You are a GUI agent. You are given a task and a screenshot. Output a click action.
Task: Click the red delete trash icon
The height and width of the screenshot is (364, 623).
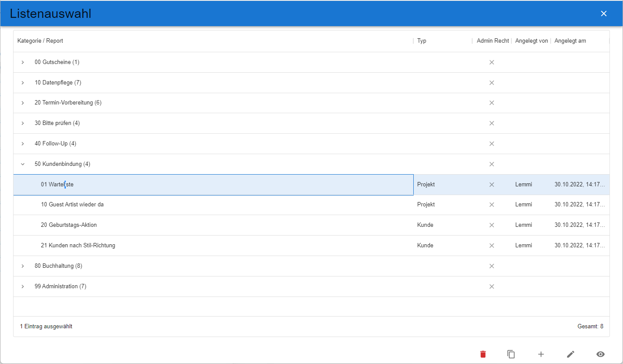[483, 354]
